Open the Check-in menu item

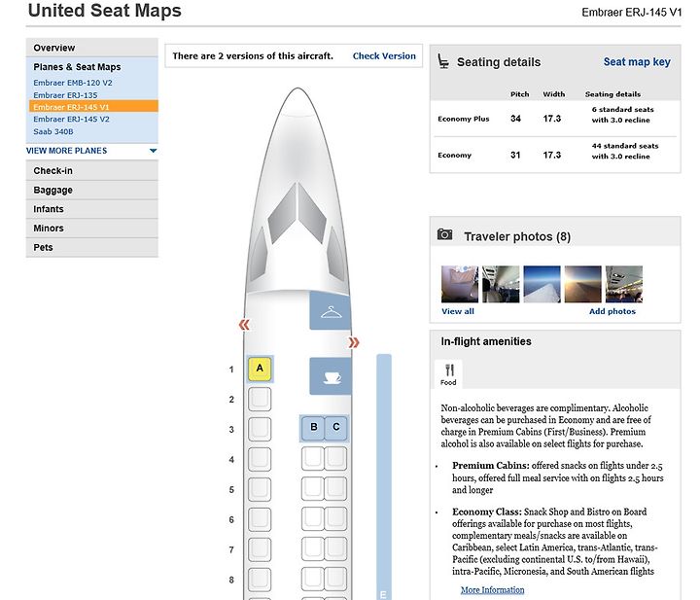point(92,170)
